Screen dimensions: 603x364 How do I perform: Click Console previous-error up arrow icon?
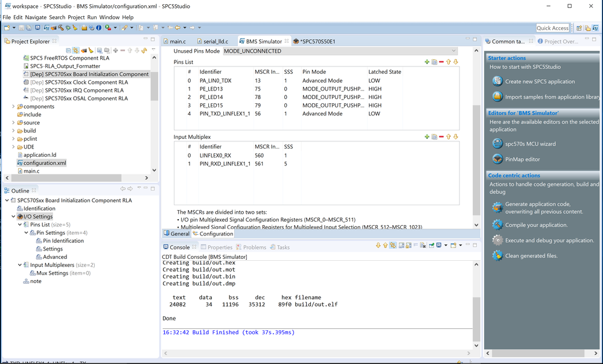[385, 246]
